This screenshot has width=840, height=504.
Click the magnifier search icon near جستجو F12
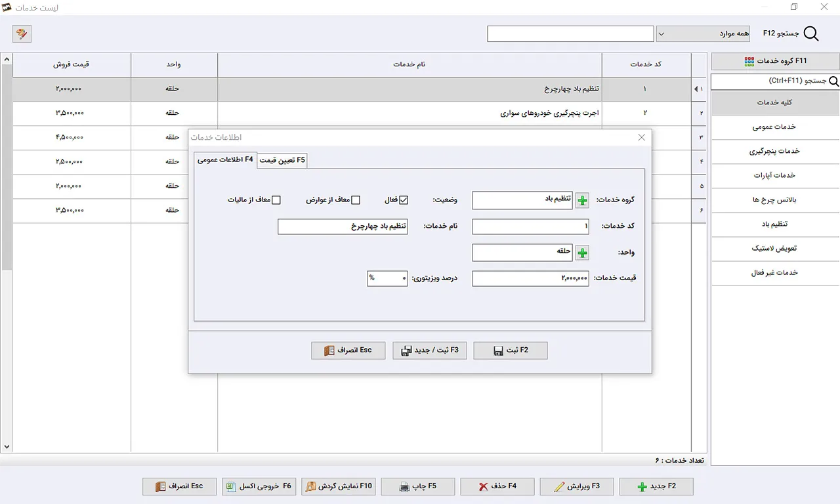(x=811, y=34)
